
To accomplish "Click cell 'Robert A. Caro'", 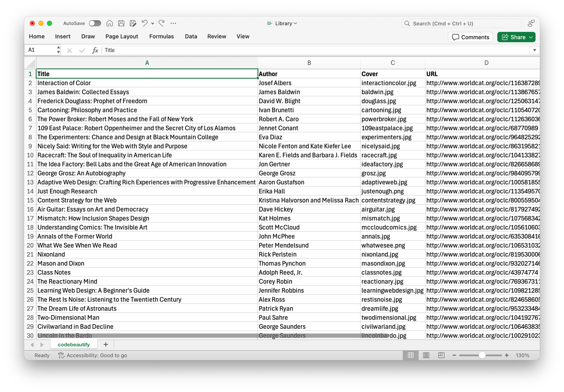I will [x=309, y=119].
